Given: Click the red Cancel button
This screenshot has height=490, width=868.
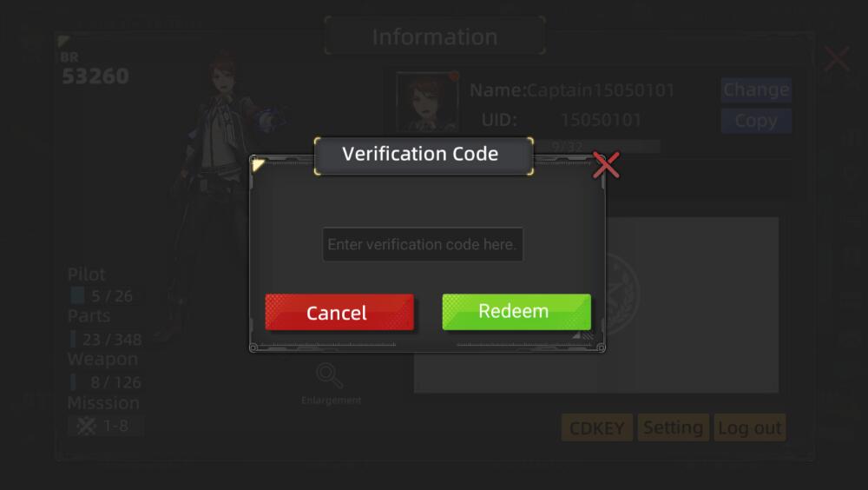Looking at the screenshot, I should (339, 312).
